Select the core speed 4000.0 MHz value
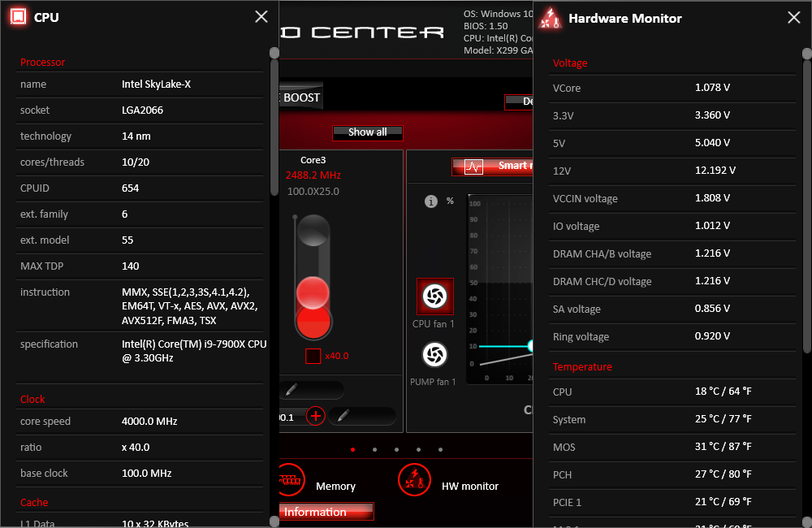Image resolution: width=812 pixels, height=528 pixels. click(x=149, y=422)
